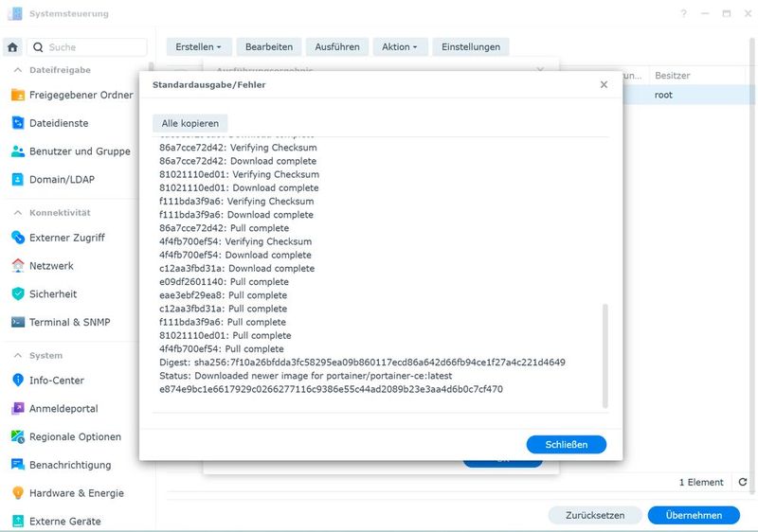Open Anmeldeportal icon
Viewport: 758px width, 532px height.
[18, 408]
